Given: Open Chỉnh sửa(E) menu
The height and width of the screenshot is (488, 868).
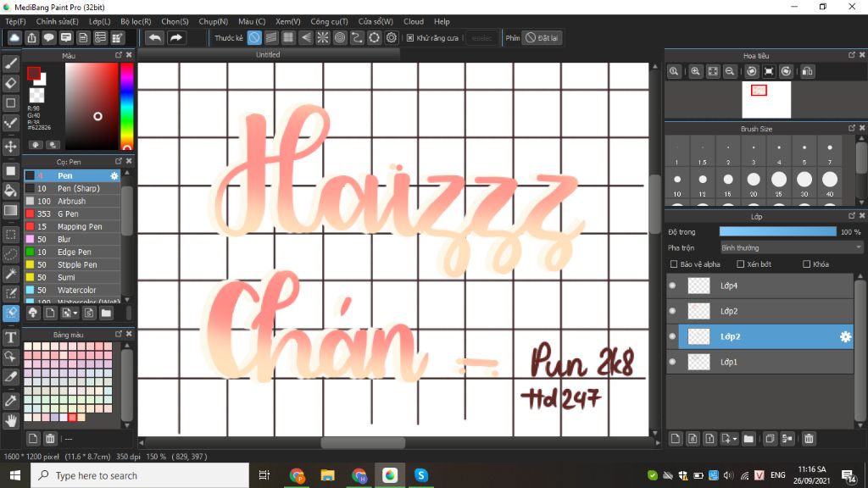Looking at the screenshot, I should pyautogui.click(x=57, y=21).
